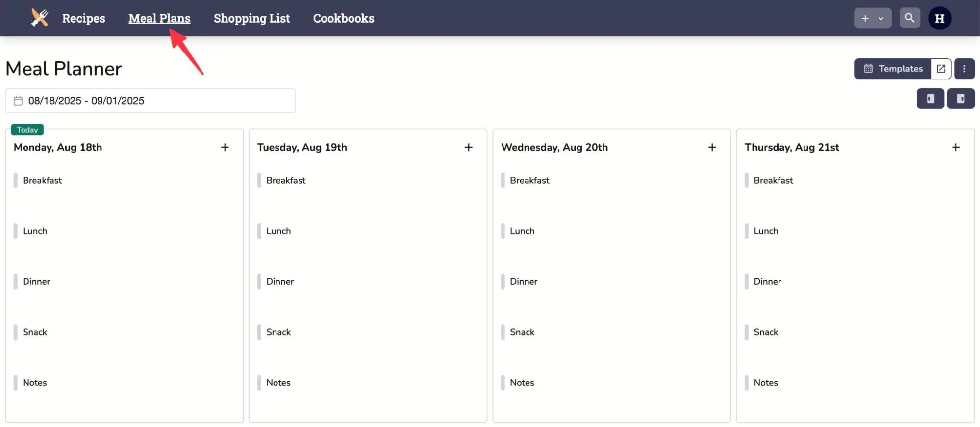Go to the Recipes page
The width and height of the screenshot is (980, 427).
83,18
